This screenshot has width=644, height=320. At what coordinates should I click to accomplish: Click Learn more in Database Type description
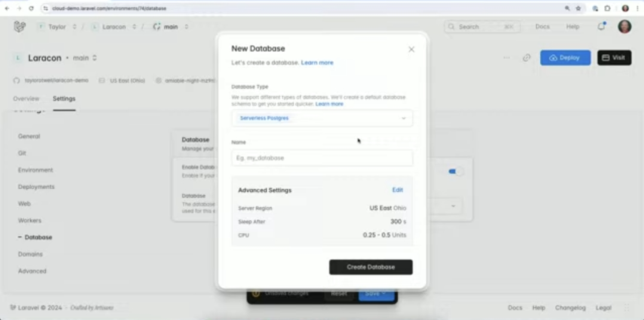(329, 104)
